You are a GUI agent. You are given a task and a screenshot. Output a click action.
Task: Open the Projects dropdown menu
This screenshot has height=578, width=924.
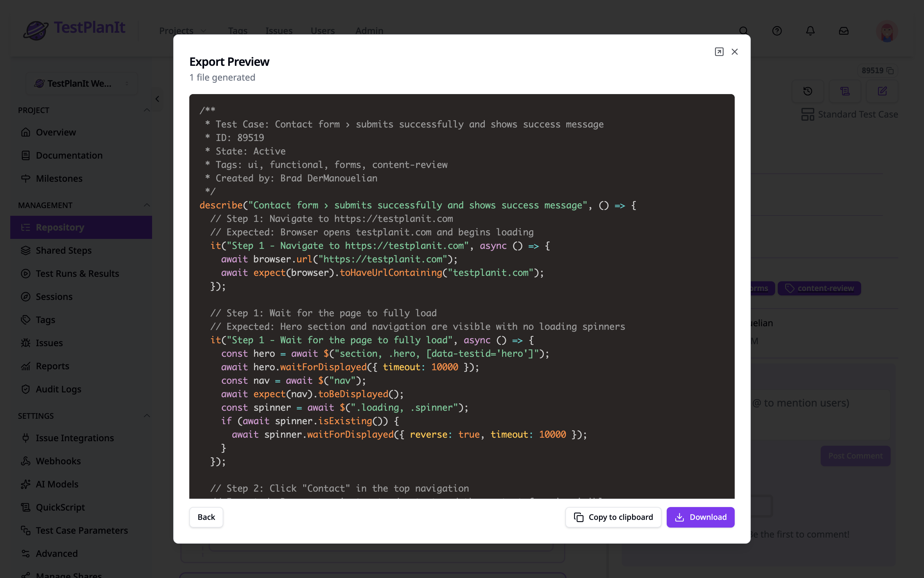pyautogui.click(x=183, y=31)
